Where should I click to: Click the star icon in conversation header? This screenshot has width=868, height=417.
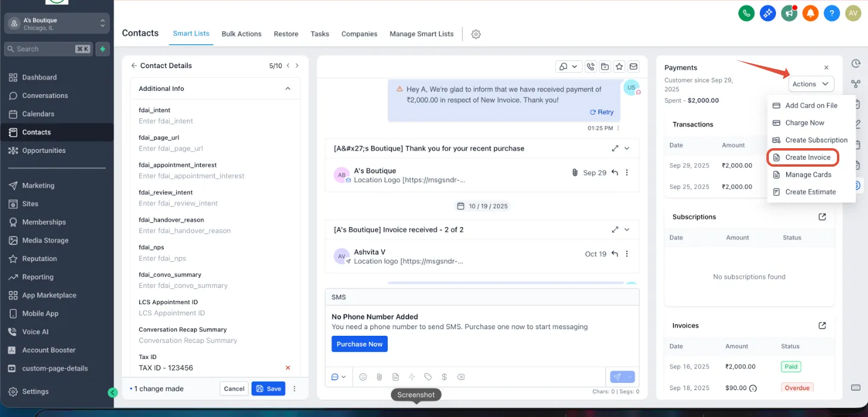pyautogui.click(x=619, y=66)
